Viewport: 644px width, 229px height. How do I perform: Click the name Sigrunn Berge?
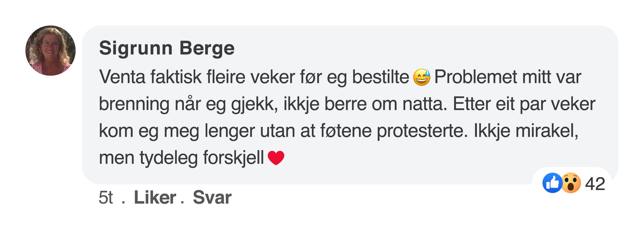click(167, 48)
